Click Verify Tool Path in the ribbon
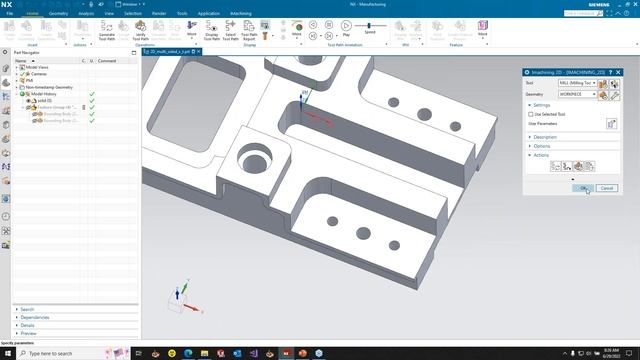The height and width of the screenshot is (360, 640). [x=140, y=30]
